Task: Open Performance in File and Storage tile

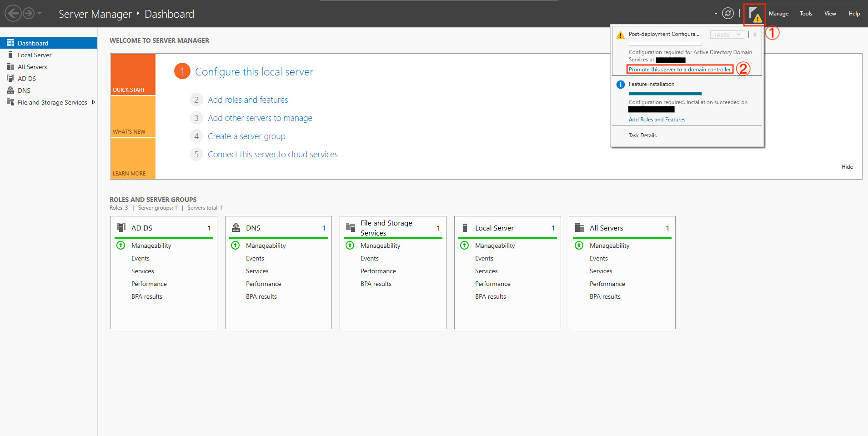Action: pos(378,271)
